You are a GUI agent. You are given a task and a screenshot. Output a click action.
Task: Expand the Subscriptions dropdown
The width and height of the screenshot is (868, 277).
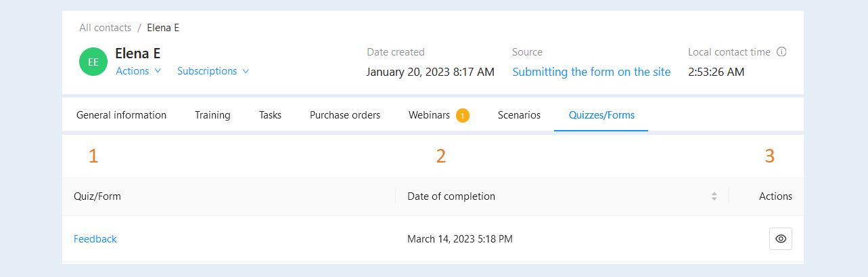pos(213,71)
